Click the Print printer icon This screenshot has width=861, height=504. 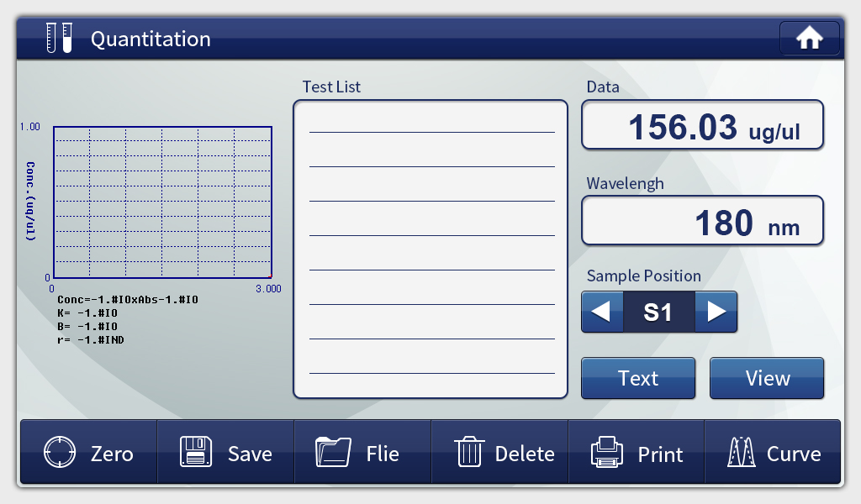click(607, 454)
